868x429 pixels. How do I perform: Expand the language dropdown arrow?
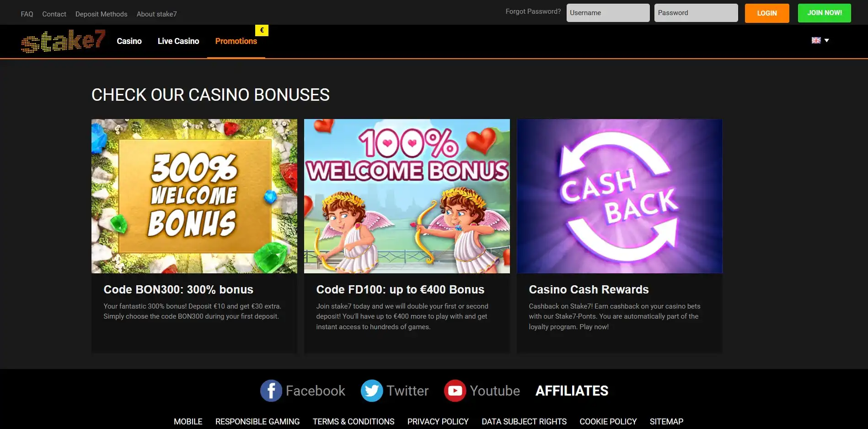827,40
